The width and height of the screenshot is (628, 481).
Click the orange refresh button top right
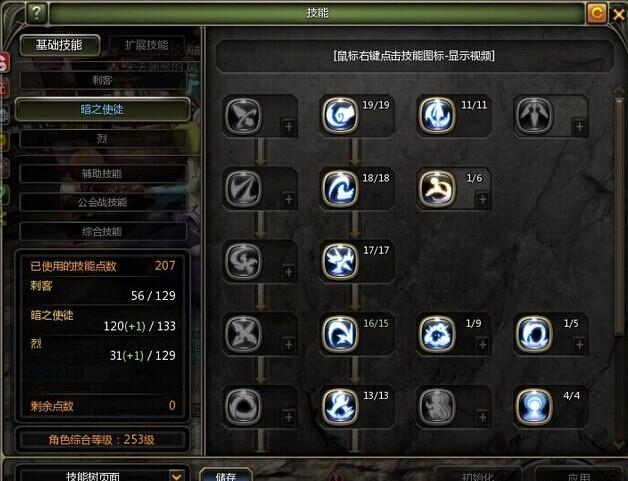(x=596, y=13)
